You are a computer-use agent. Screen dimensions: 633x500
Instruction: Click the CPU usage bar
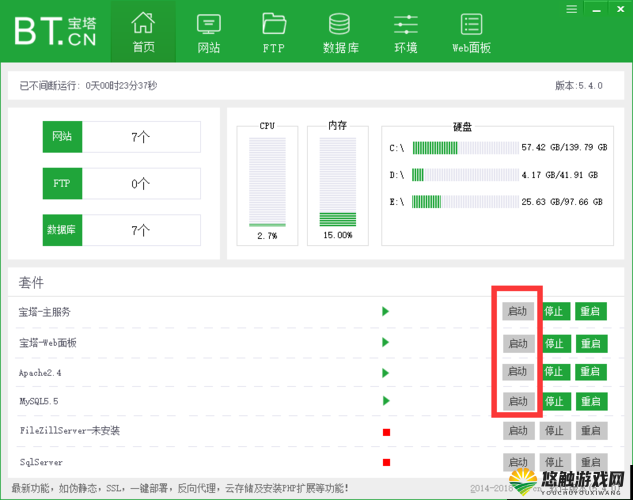click(267, 182)
